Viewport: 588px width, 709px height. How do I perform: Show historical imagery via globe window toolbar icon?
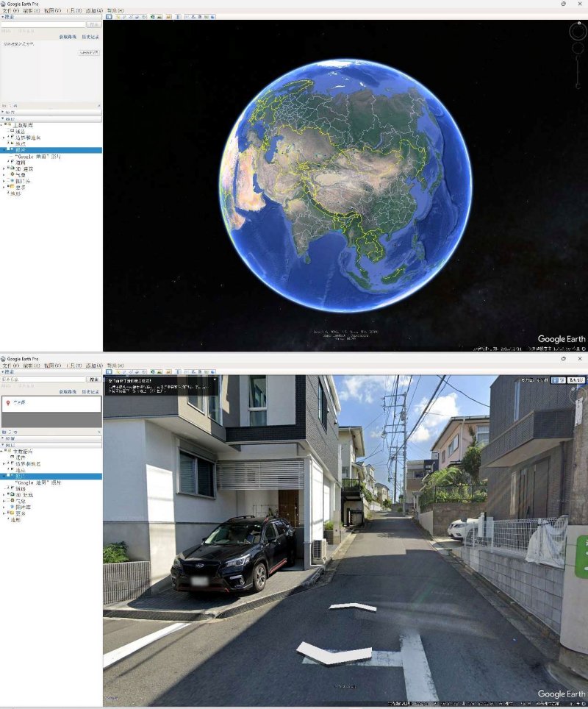[x=152, y=16]
